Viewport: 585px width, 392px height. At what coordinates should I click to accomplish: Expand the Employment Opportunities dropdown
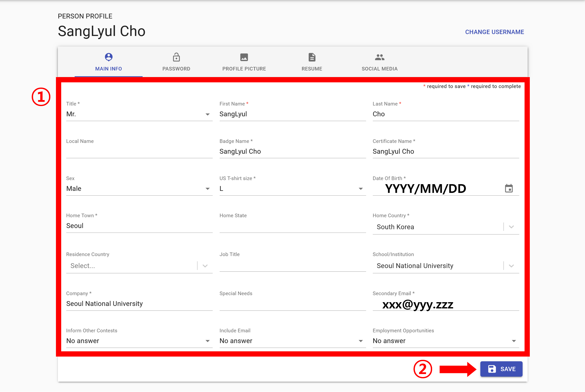point(514,341)
